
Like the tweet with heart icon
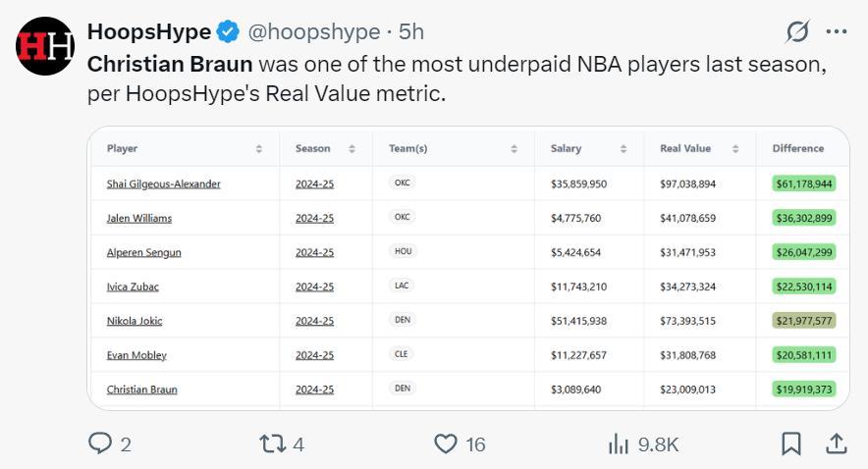(x=446, y=444)
